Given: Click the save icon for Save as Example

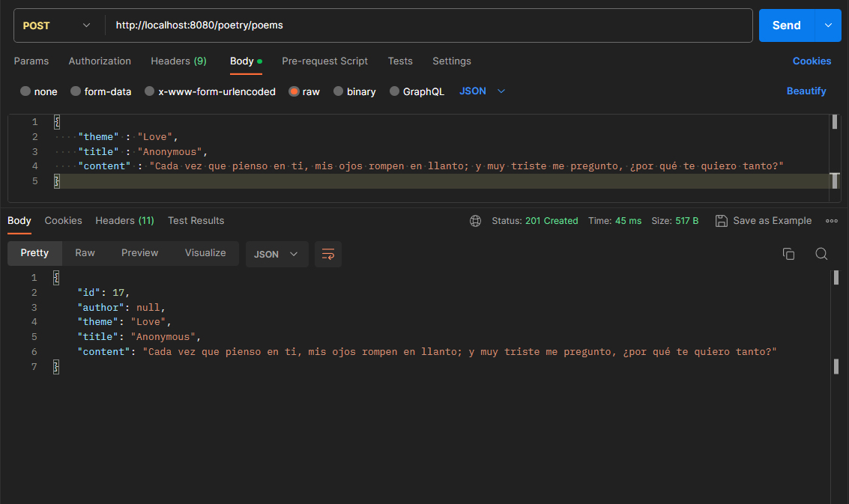Looking at the screenshot, I should 721,221.
